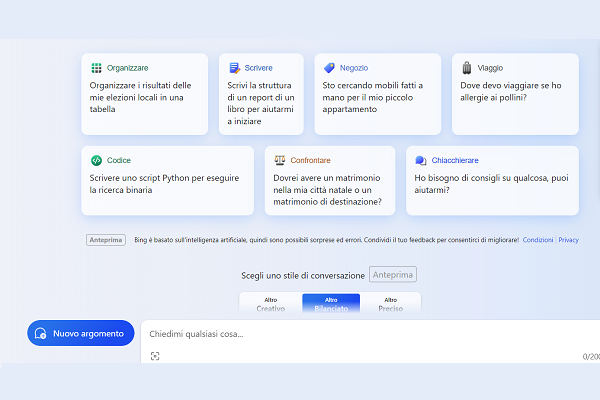This screenshot has width=600, height=400.
Task: Choose the Python binary search suggestion
Action: [168, 181]
